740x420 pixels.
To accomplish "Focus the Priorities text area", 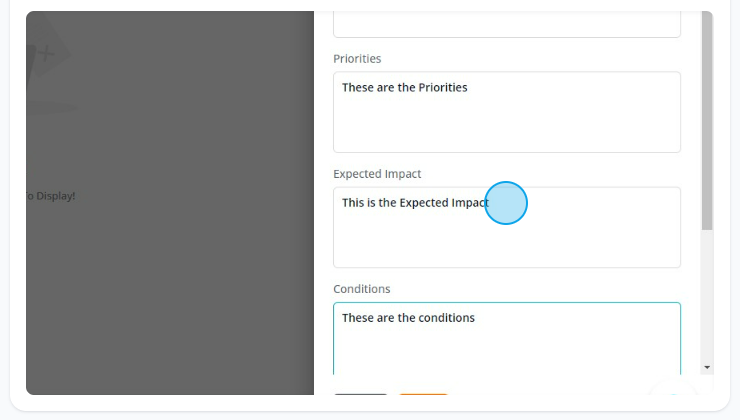I will (x=507, y=112).
